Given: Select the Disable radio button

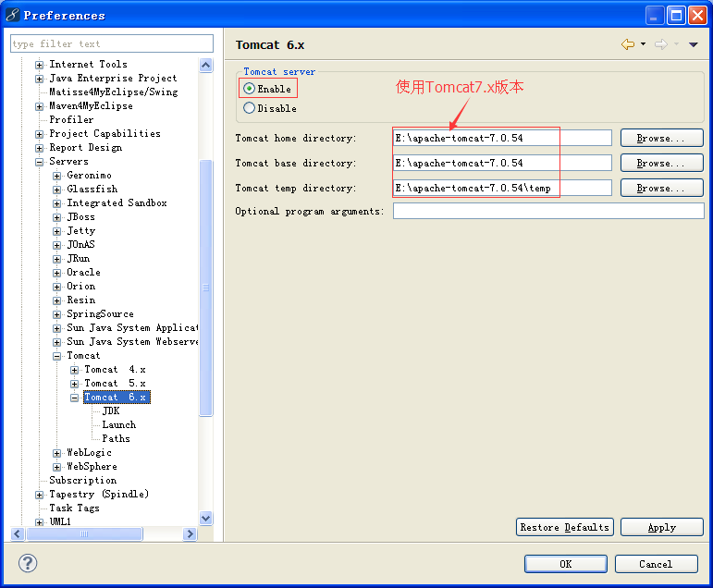Looking at the screenshot, I should pyautogui.click(x=249, y=108).
